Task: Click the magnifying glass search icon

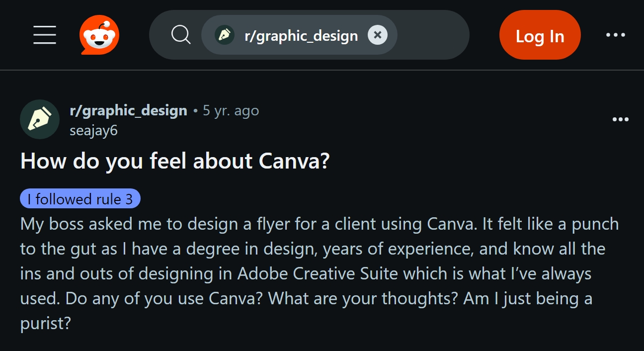Action: coord(180,35)
